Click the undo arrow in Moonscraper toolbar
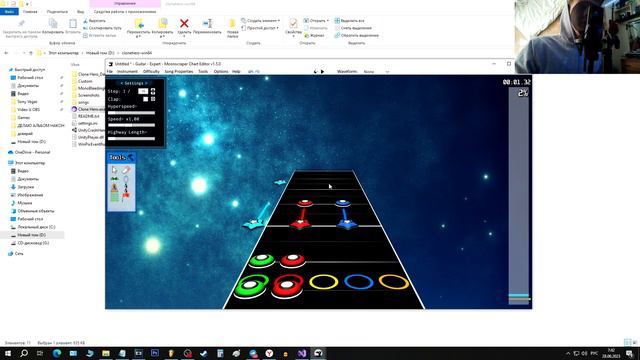This screenshot has height=360, width=640. 315,71
